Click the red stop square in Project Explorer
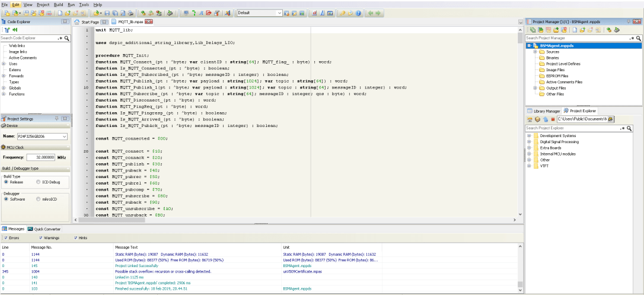644x295 pixels. [x=553, y=119]
